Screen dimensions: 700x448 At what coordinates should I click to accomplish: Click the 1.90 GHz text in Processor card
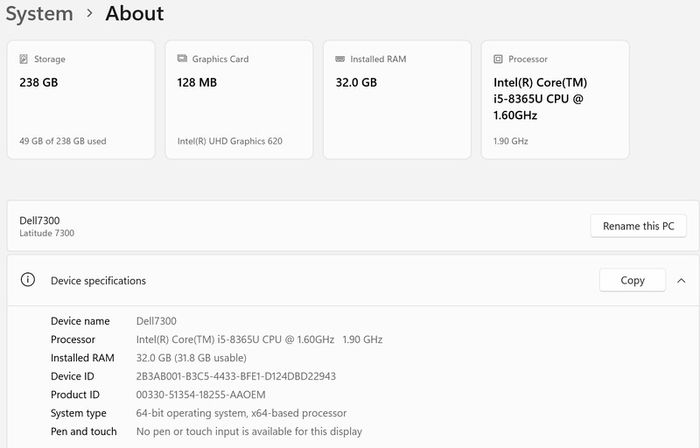coord(511,141)
